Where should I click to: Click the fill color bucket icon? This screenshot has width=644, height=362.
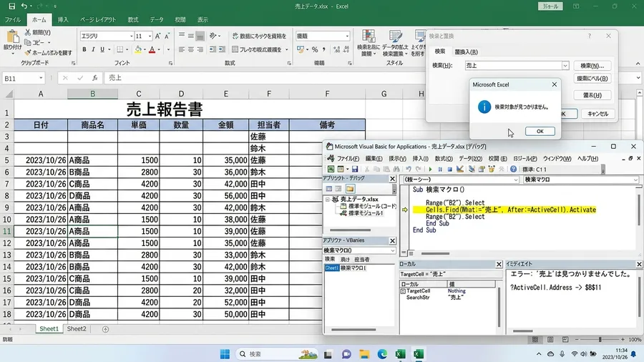(x=138, y=49)
